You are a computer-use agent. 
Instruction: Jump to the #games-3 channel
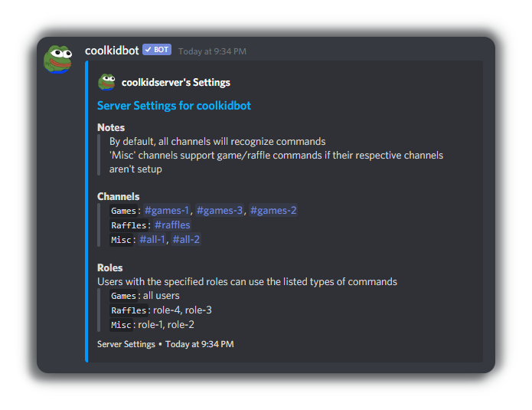[x=220, y=211]
